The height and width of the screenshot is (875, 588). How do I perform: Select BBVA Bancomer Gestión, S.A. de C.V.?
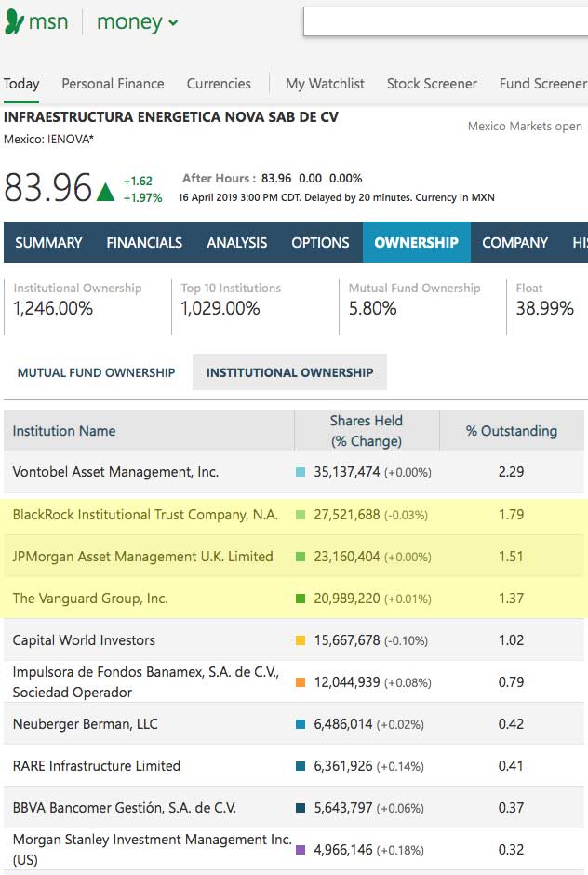[125, 807]
